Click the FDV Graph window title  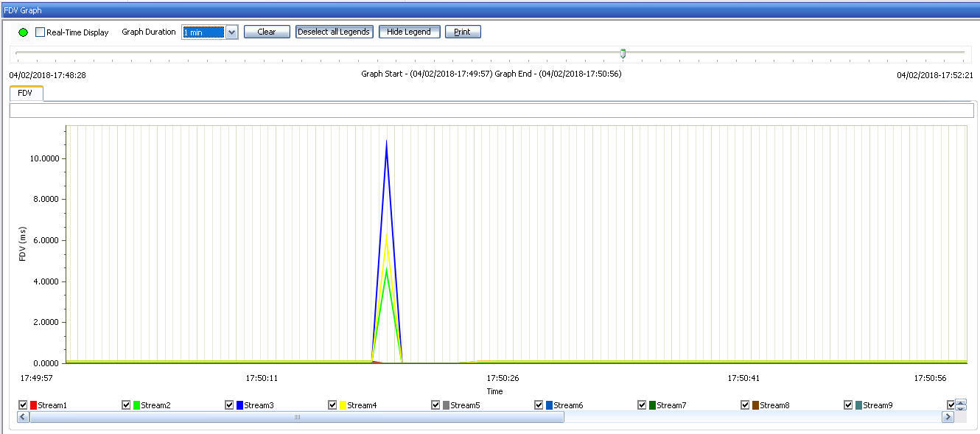(x=23, y=10)
